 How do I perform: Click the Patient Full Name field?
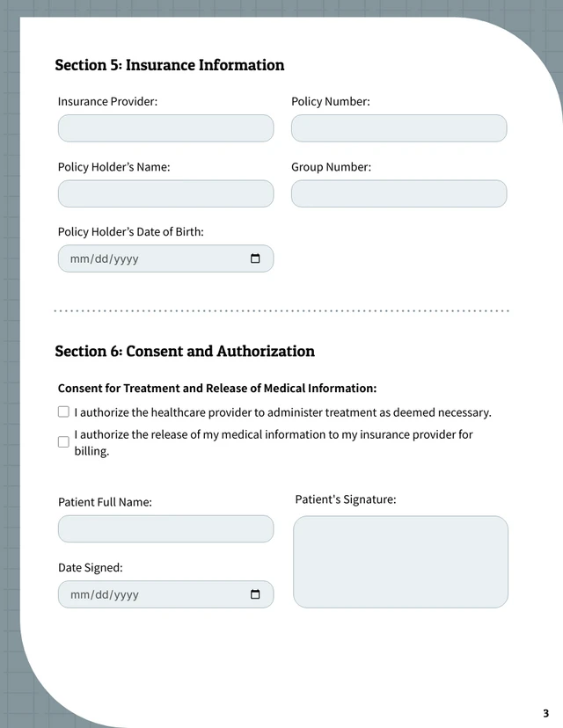[165, 528]
